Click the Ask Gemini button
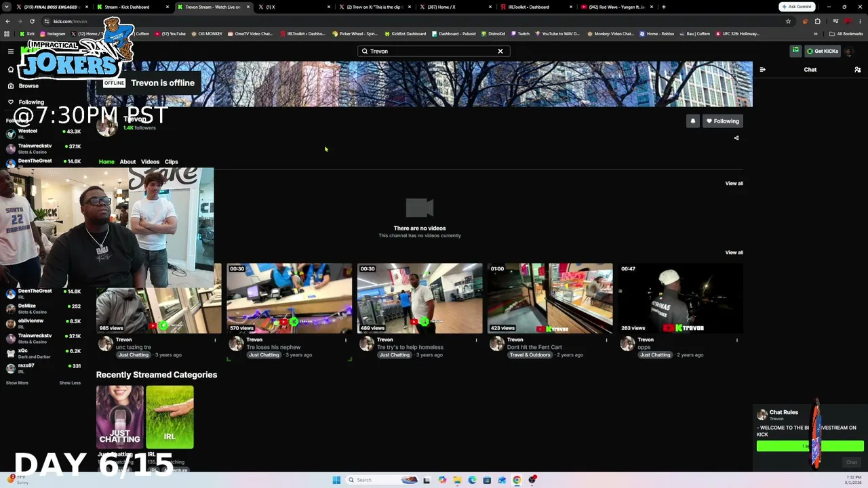Screen dimensions: 868x488 tap(797, 7)
